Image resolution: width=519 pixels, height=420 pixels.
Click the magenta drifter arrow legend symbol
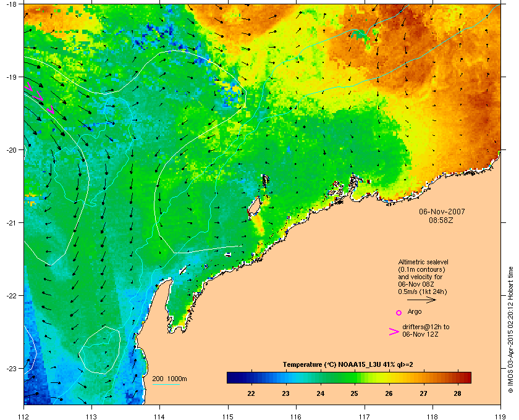click(x=394, y=332)
